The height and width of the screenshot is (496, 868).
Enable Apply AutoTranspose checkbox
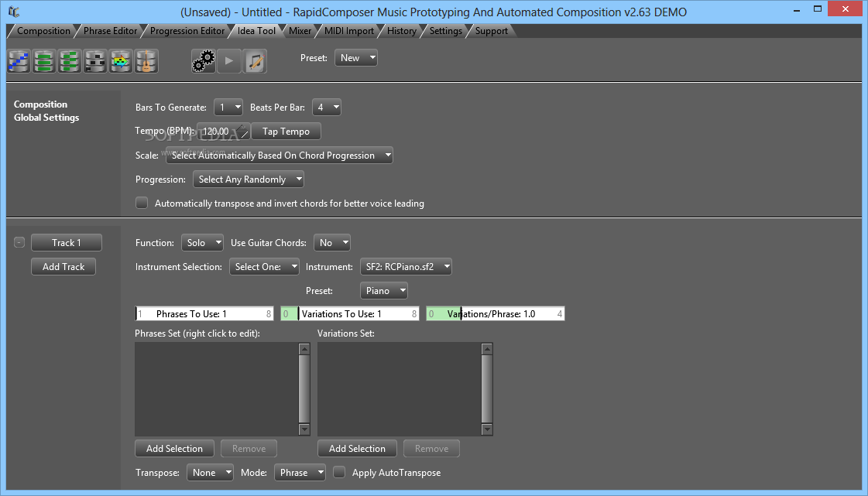pos(339,472)
